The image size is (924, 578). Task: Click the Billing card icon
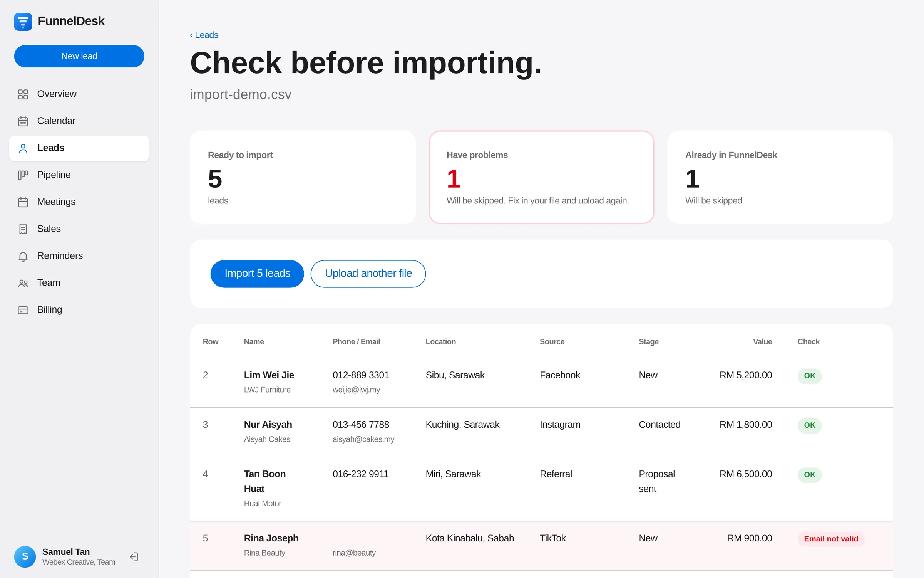pyautogui.click(x=23, y=310)
